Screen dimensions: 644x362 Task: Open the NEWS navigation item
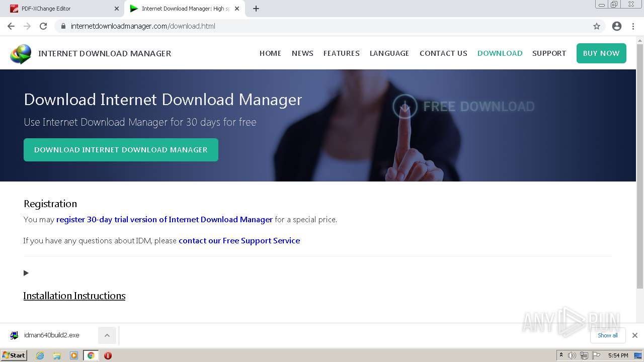tap(302, 53)
